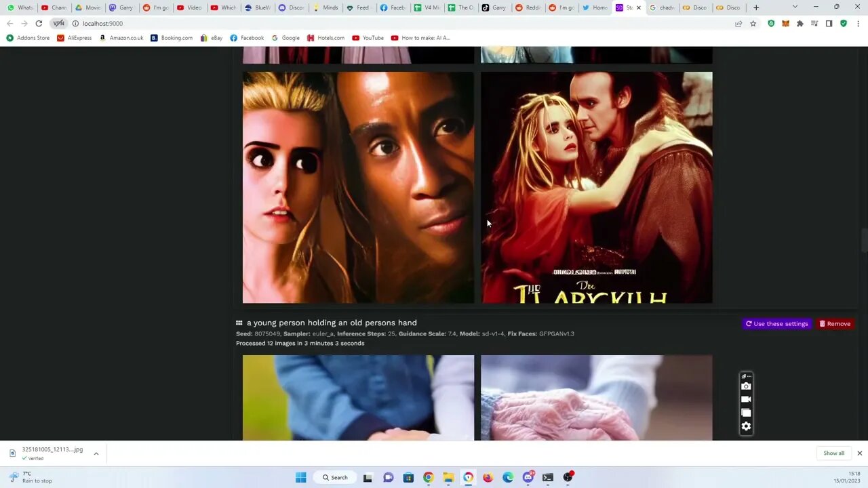Open the Windows Start menu

point(301,477)
